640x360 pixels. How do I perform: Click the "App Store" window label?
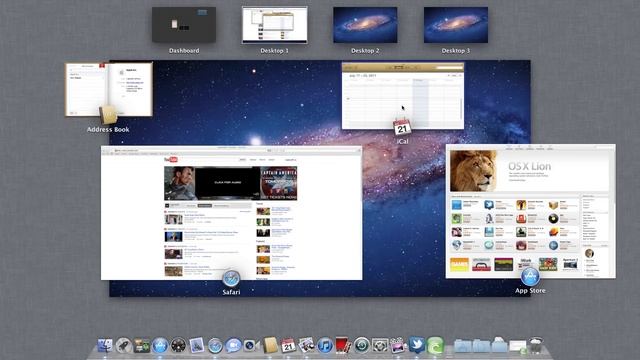click(x=530, y=291)
